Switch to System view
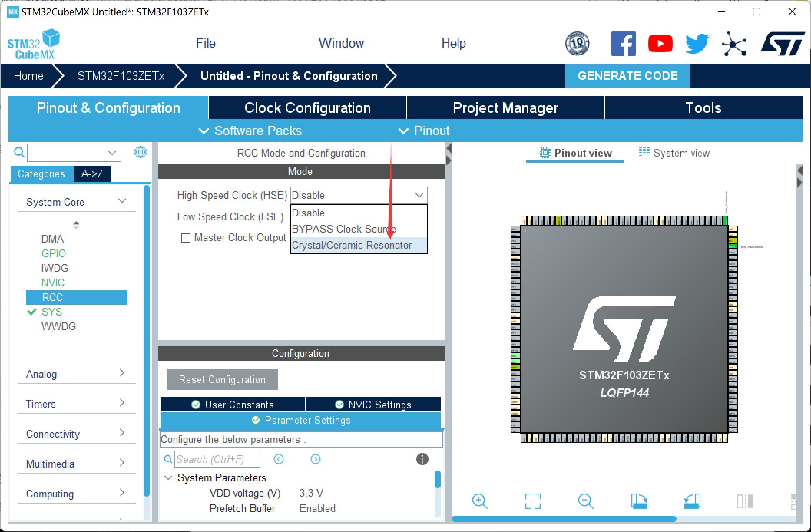 pos(674,153)
